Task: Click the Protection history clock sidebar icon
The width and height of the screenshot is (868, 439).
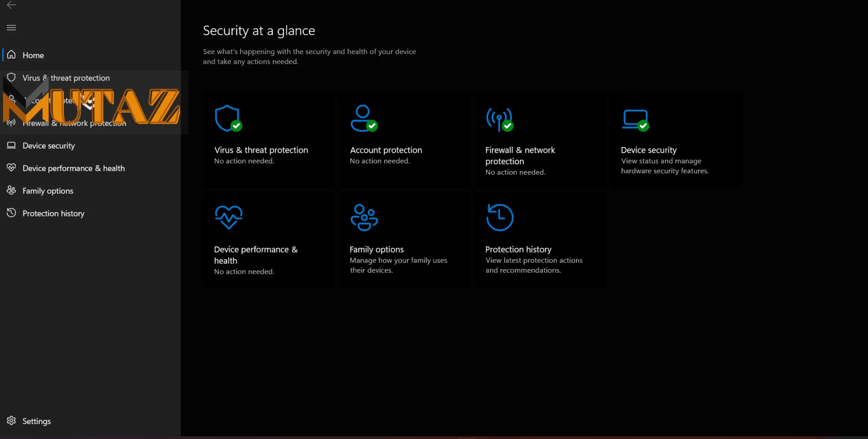Action: click(12, 213)
